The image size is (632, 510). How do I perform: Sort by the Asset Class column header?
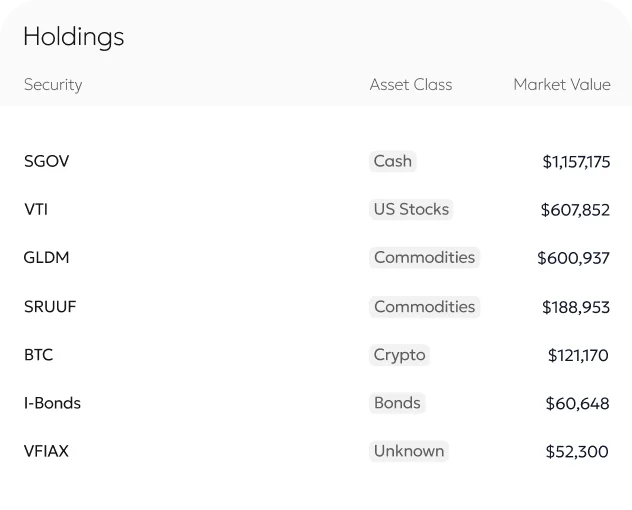(x=410, y=85)
